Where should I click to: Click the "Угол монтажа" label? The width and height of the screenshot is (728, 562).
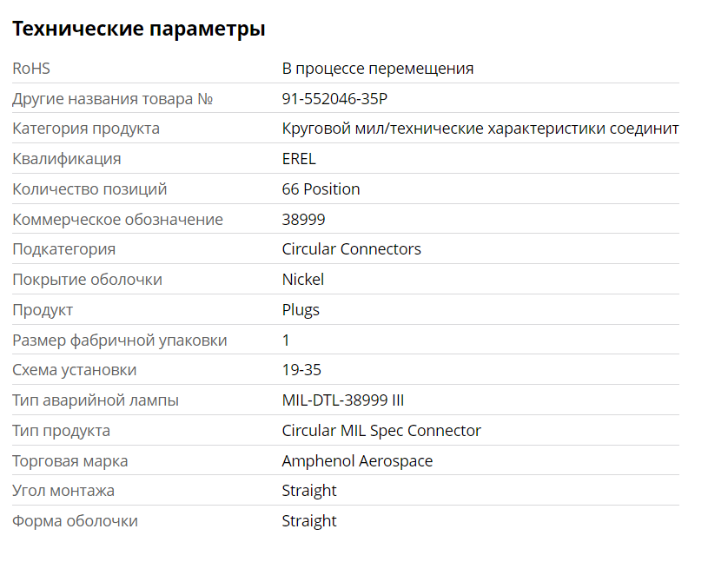pyautogui.click(x=63, y=491)
